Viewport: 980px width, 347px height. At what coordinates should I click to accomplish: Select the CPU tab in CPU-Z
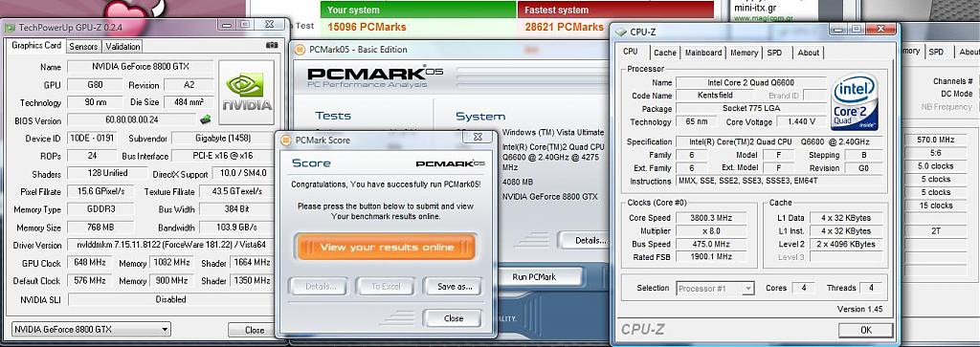631,52
